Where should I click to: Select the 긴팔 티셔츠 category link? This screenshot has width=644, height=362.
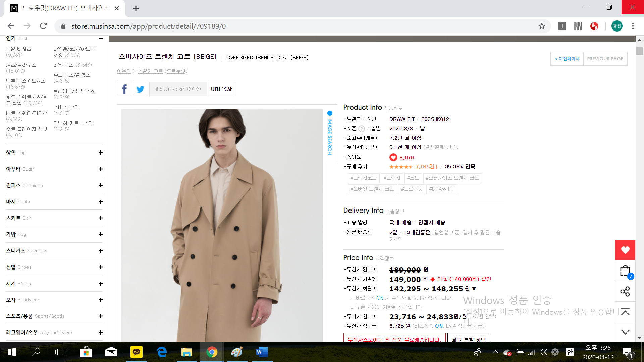[x=18, y=49]
